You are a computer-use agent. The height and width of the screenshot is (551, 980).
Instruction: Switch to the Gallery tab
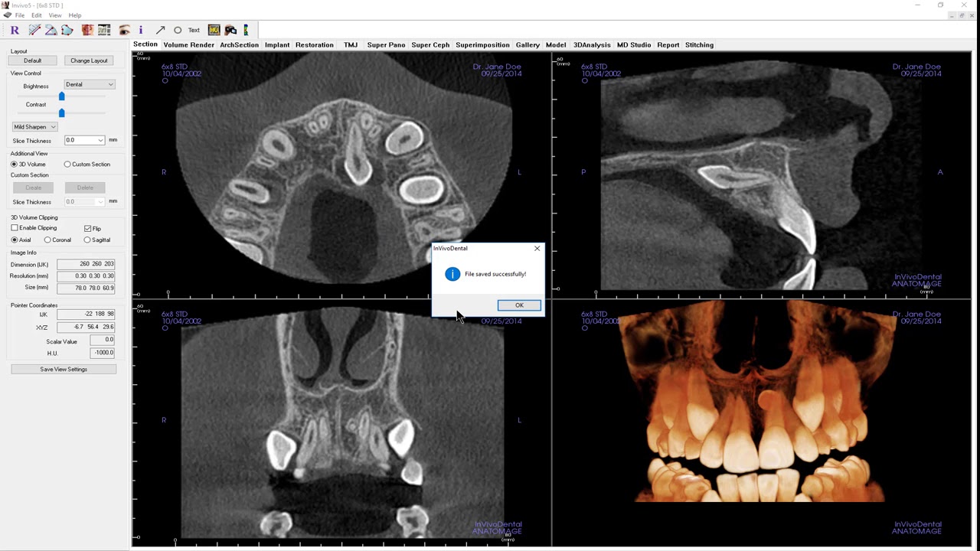click(528, 45)
